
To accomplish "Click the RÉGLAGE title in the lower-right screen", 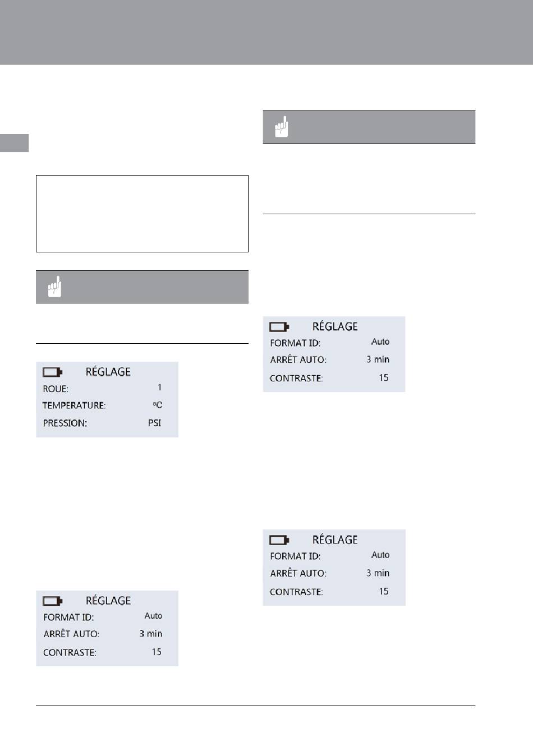I will (335, 540).
